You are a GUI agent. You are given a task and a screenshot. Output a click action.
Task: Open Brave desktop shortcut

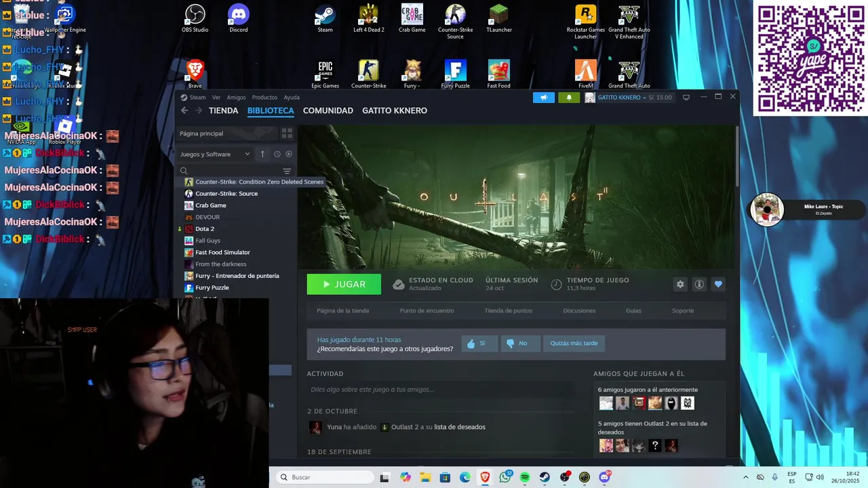[x=195, y=75]
